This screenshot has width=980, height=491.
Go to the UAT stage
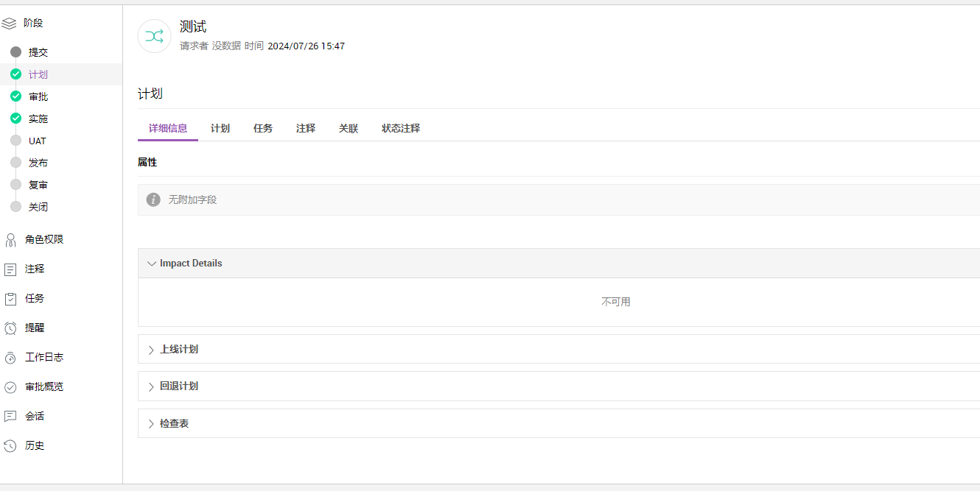(37, 141)
